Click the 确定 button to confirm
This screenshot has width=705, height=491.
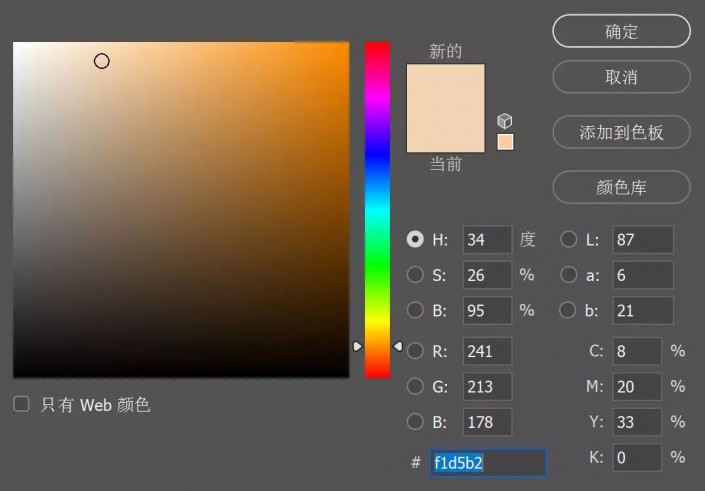621,31
